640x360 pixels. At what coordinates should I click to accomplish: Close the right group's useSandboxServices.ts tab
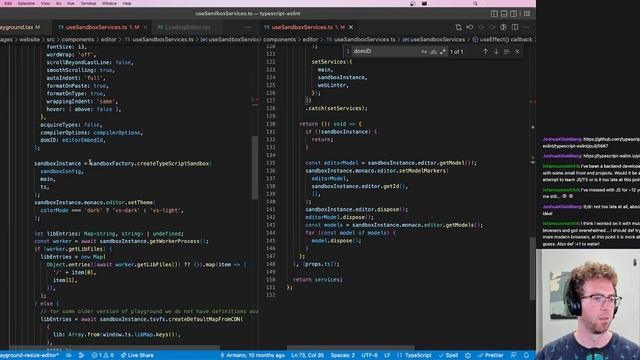tap(351, 27)
